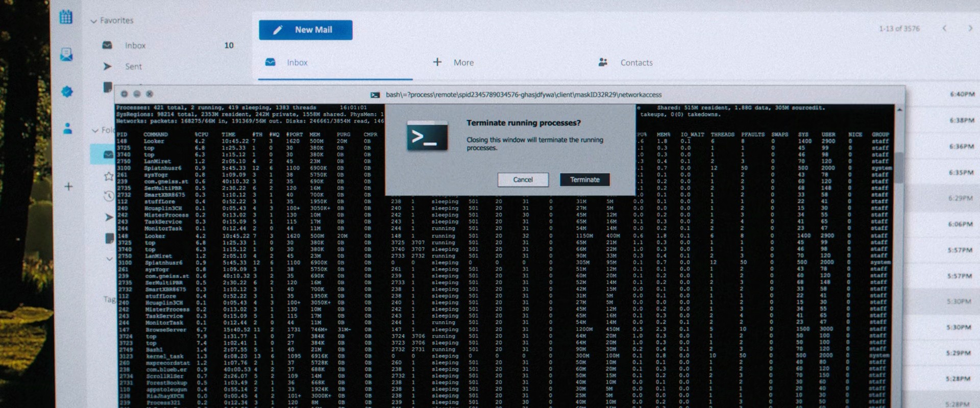Viewport: 980px width, 408px height.
Task: Collapse the Folders section chevron
Action: (x=95, y=131)
